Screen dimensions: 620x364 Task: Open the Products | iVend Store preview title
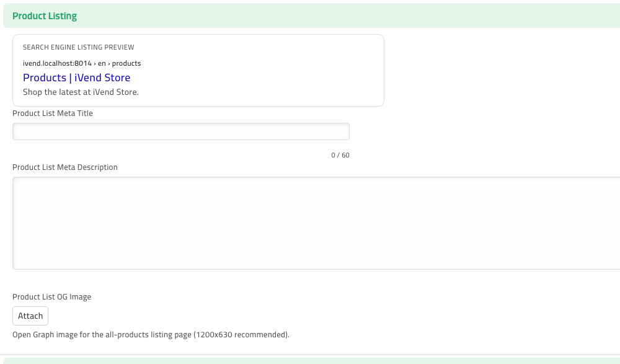[77, 78]
